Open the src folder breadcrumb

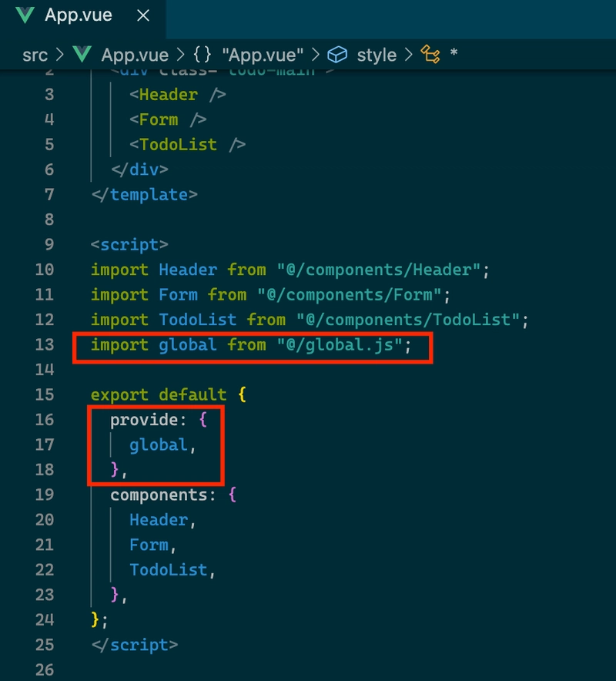(35, 55)
